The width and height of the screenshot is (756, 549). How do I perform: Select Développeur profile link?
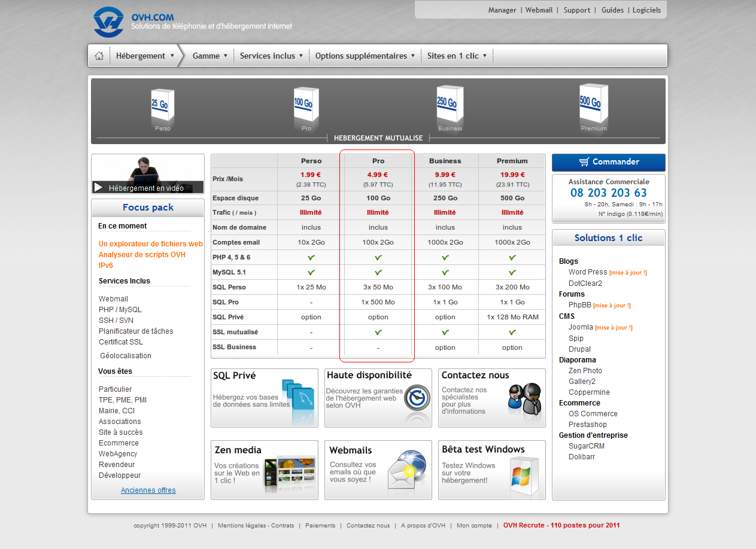click(x=120, y=475)
